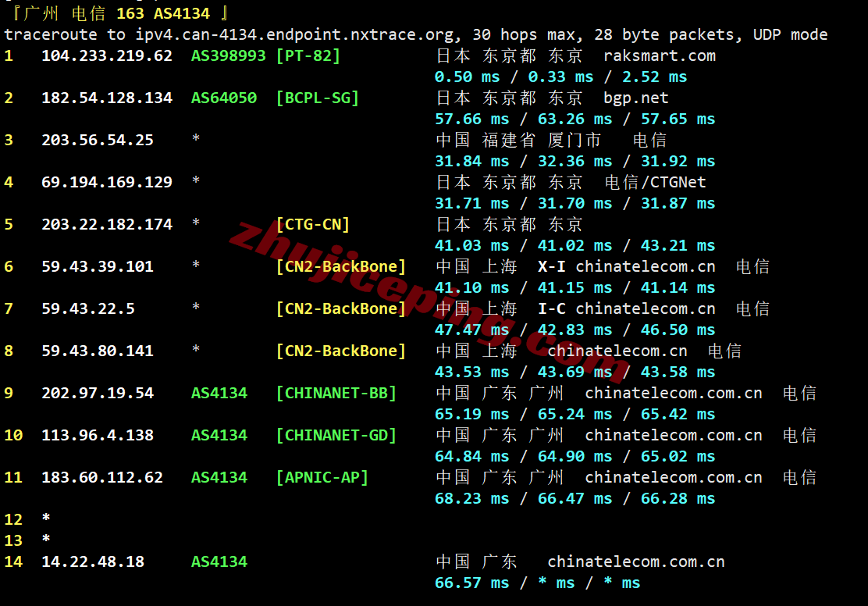
Task: Click the hostname ipv4.can-4134.endpoint.nxtrace.org
Action: coord(296,35)
